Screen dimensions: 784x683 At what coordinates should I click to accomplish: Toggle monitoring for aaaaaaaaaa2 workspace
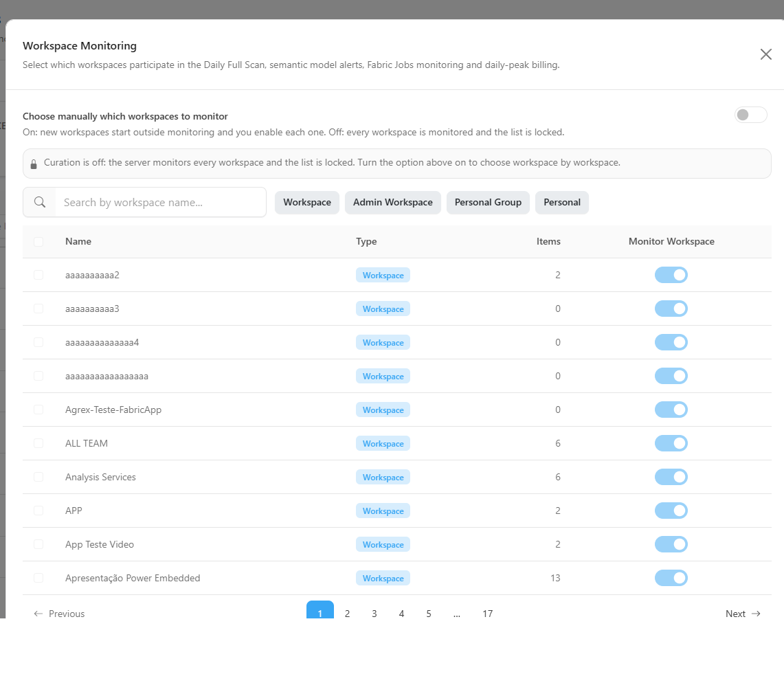click(671, 275)
